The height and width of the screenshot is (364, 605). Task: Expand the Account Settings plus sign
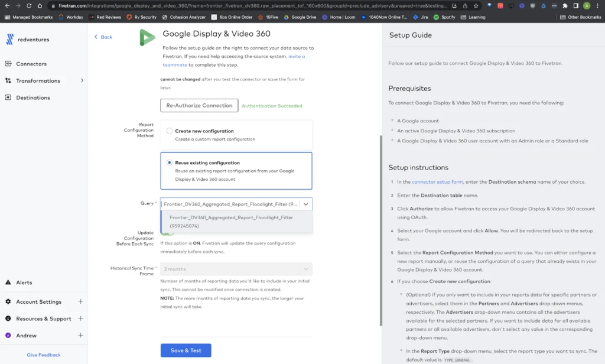tap(80, 302)
